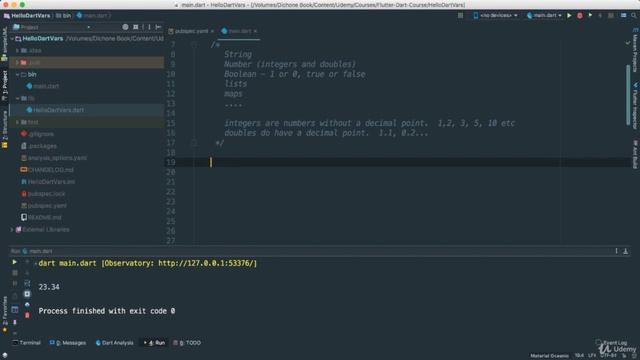Click main.dart breadcrumb in navigation bar
Screen dimensions: 640x360
point(92,16)
